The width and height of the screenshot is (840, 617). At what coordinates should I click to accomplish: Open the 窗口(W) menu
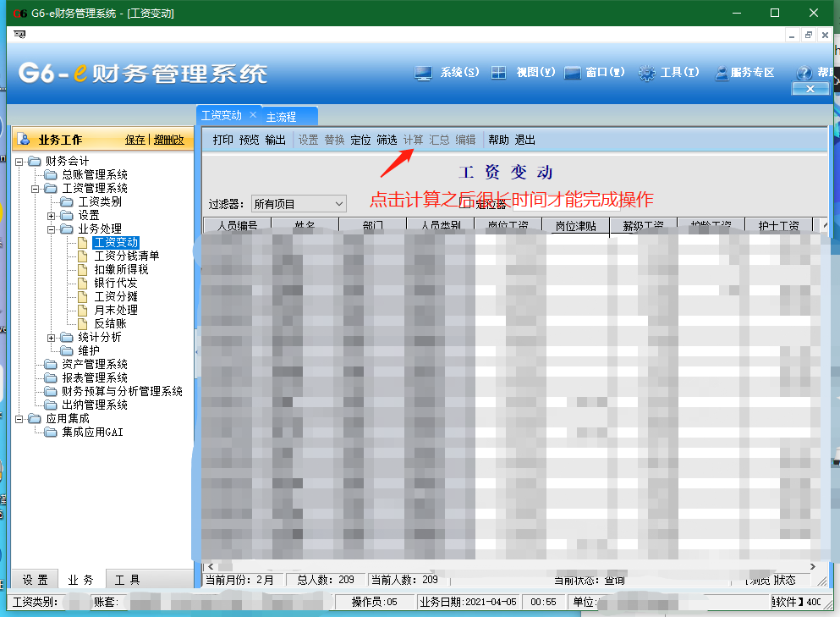click(x=606, y=73)
